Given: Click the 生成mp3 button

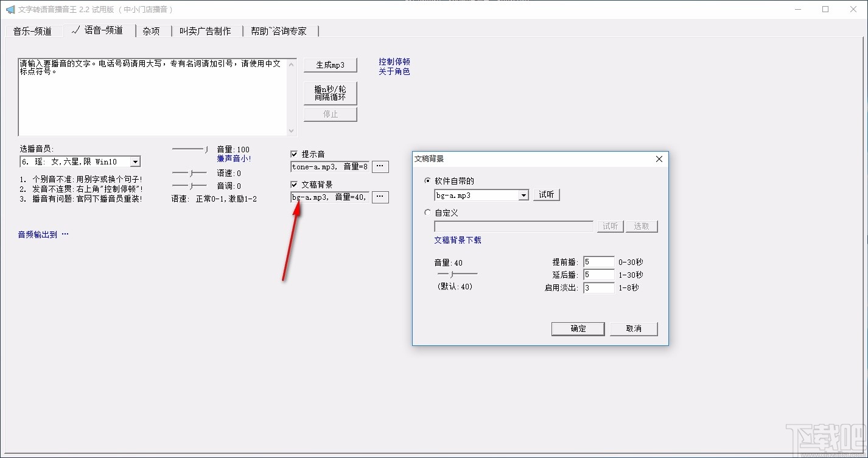Looking at the screenshot, I should coord(330,64).
